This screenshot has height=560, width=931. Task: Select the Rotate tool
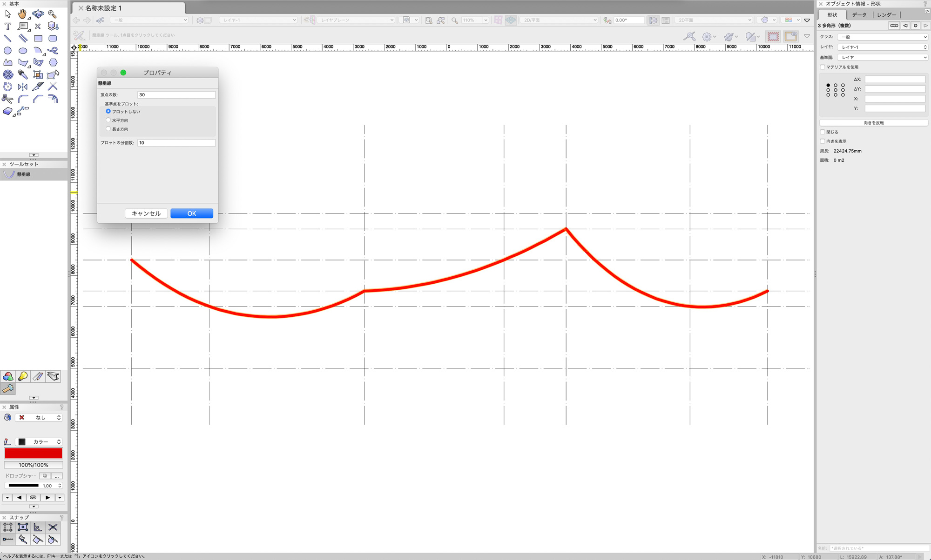[x=8, y=87]
